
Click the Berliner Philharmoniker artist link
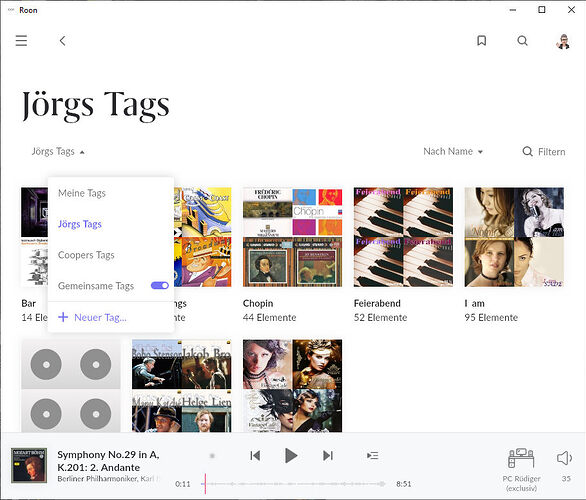tap(98, 478)
